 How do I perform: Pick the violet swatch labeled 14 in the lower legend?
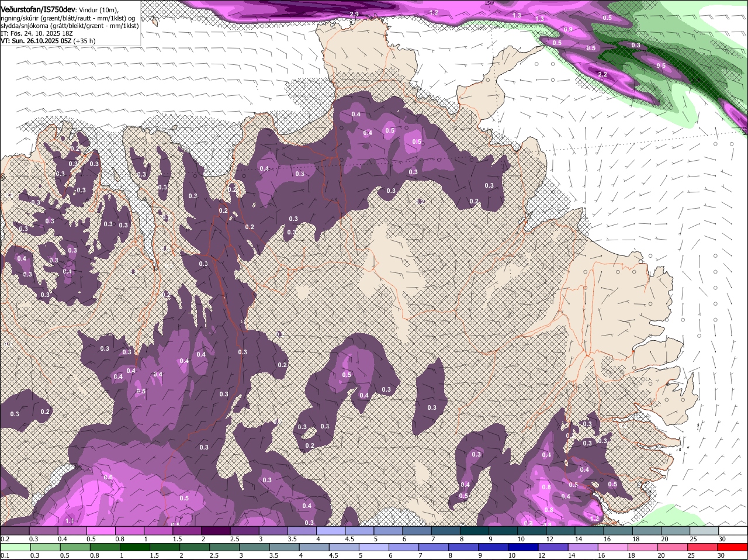584,547
